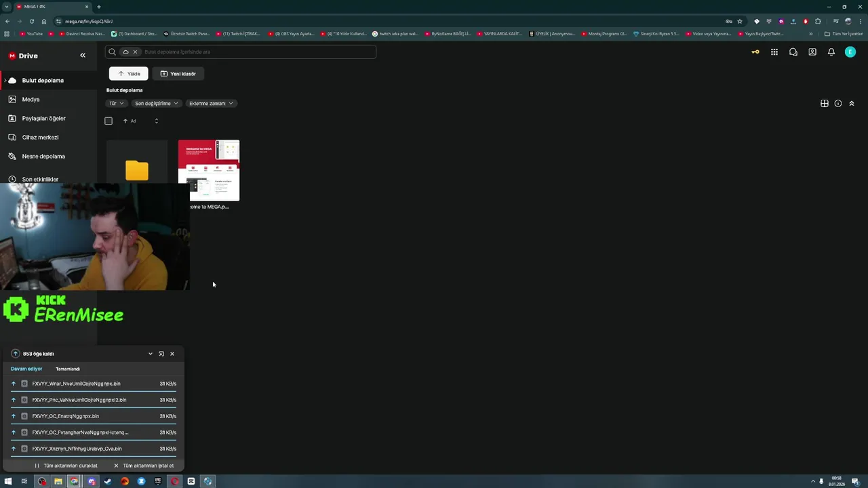Collapse the MEGA Drive sidebar
Image resolution: width=868 pixels, height=488 pixels.
coord(83,56)
